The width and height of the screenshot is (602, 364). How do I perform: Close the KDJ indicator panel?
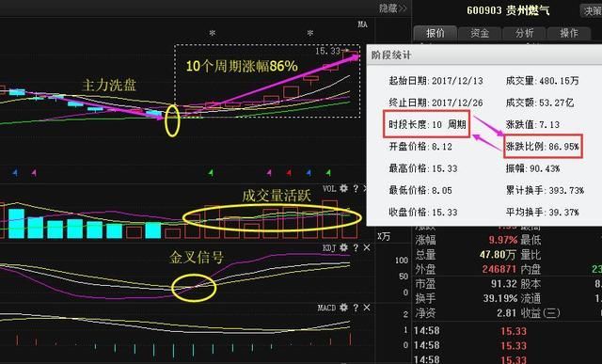coord(367,248)
